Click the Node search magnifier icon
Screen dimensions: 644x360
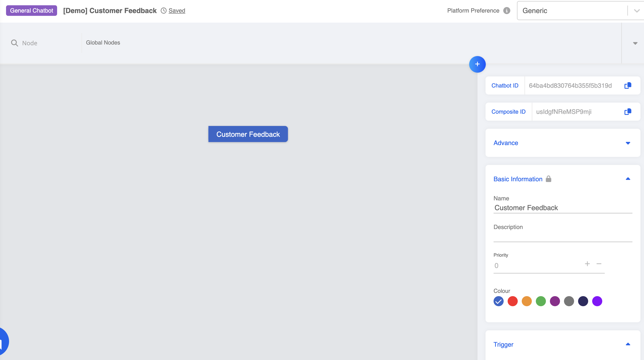click(15, 43)
